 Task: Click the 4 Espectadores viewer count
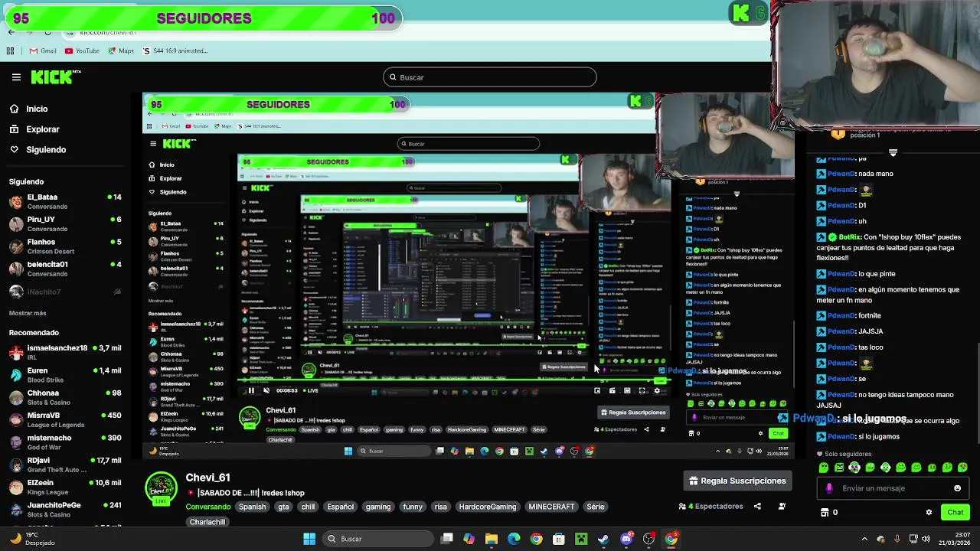click(x=710, y=506)
